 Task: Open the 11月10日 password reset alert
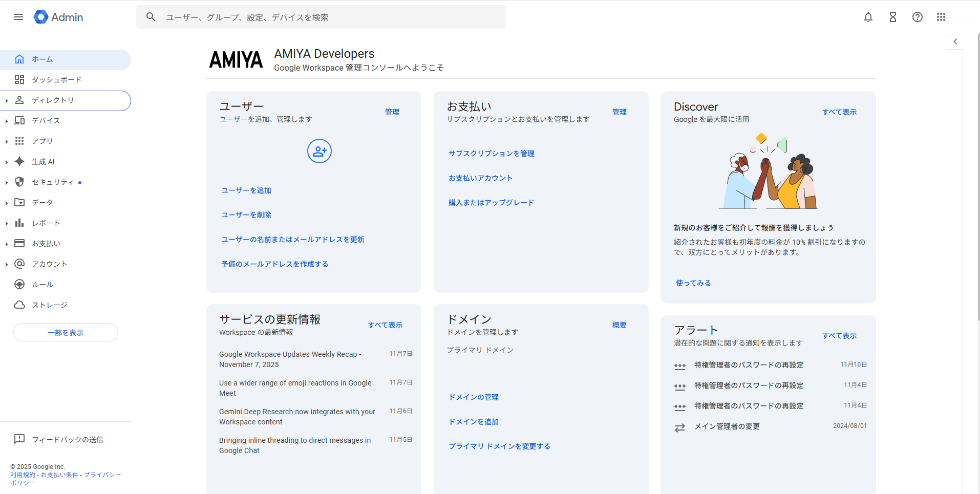pyautogui.click(x=771, y=365)
